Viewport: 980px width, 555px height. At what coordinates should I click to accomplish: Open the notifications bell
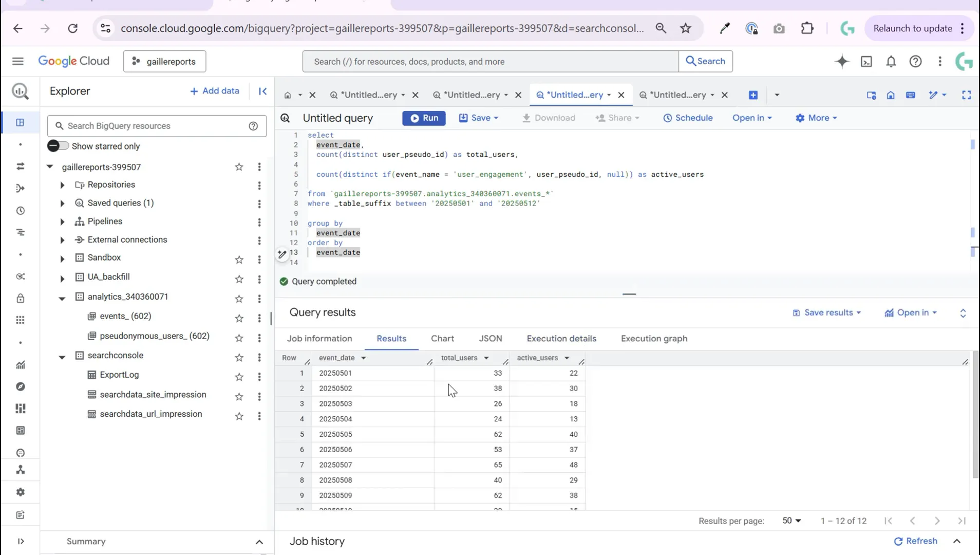(x=891, y=61)
